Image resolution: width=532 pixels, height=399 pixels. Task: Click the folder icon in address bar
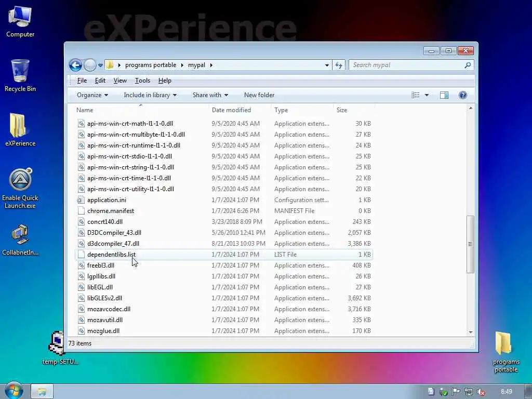[110, 65]
